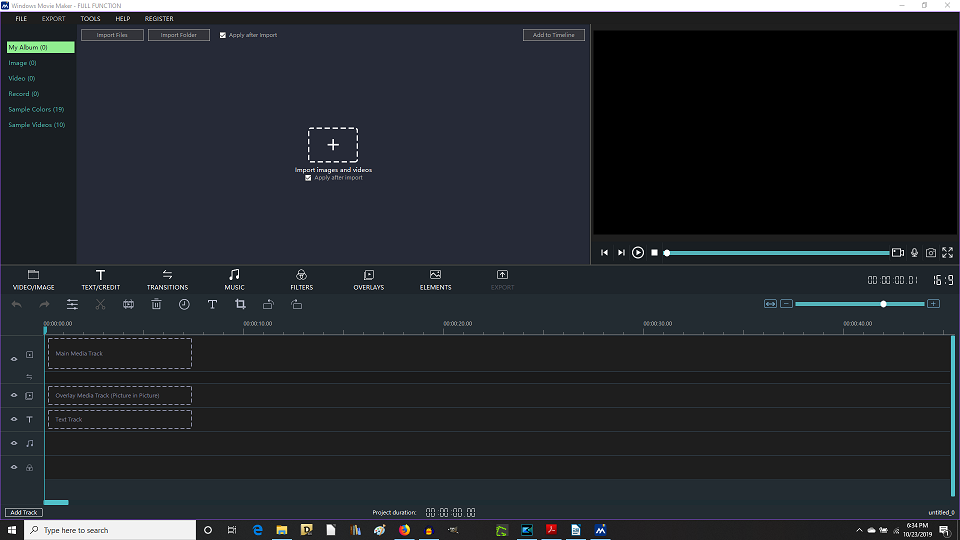The height and width of the screenshot is (540, 960).
Task: Skip to the next frame in the preview
Action: [x=621, y=252]
